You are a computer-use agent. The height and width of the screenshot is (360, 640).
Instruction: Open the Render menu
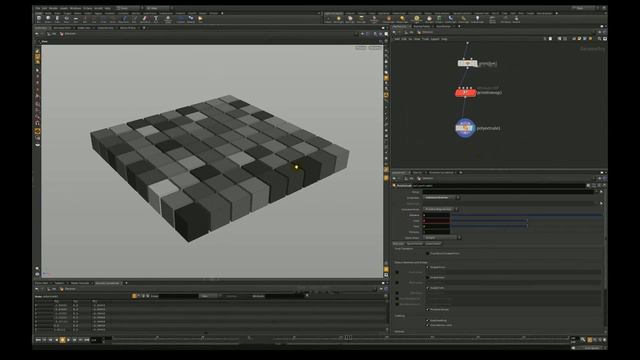[53, 8]
